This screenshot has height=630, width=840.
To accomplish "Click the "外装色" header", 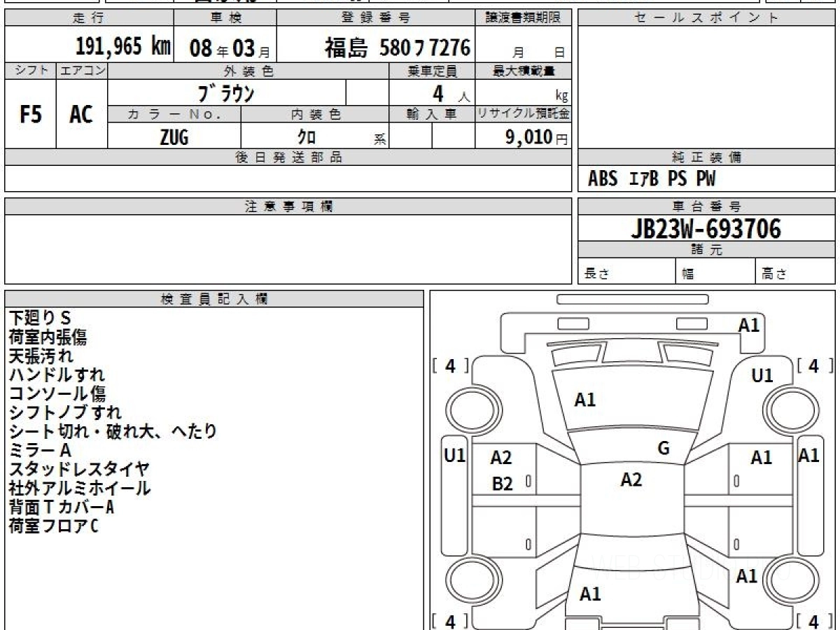I will pyautogui.click(x=248, y=71).
